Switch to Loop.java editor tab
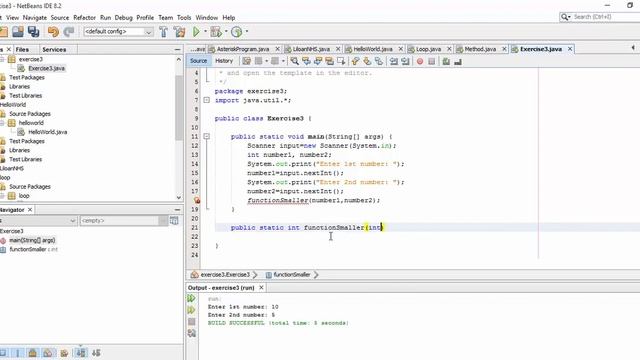Screen dimensions: 640x360 click(x=428, y=49)
